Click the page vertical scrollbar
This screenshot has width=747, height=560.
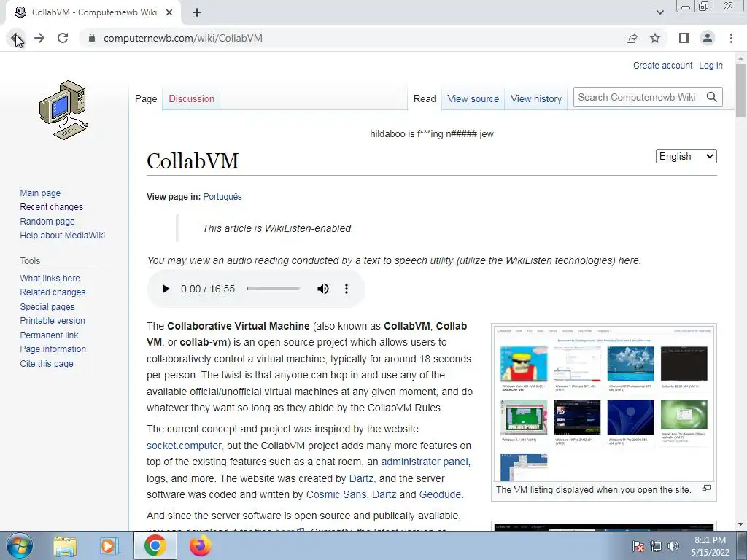(x=740, y=90)
